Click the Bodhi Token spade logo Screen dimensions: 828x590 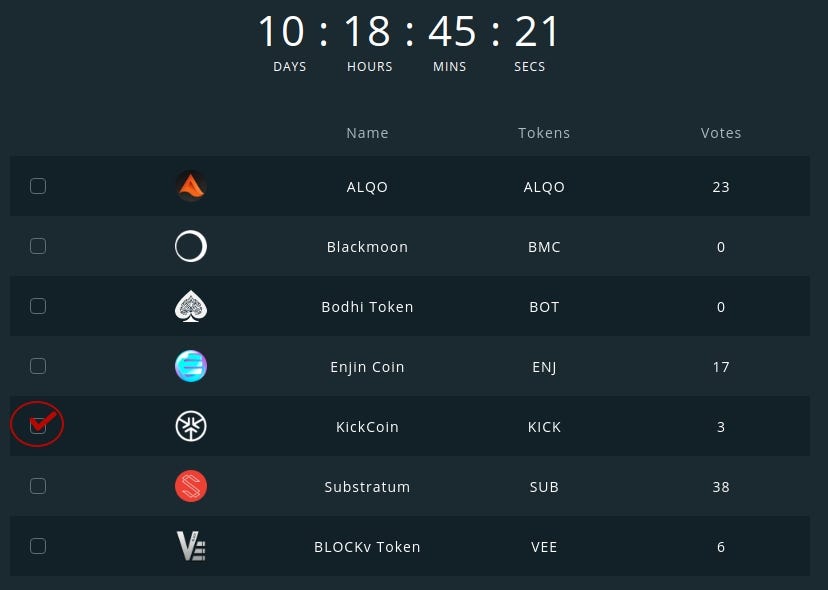[191, 306]
